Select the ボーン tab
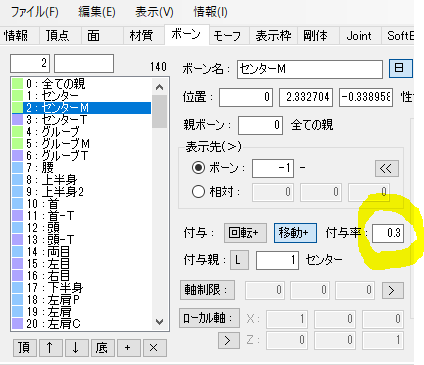The width and height of the screenshot is (424, 365). coord(186,34)
